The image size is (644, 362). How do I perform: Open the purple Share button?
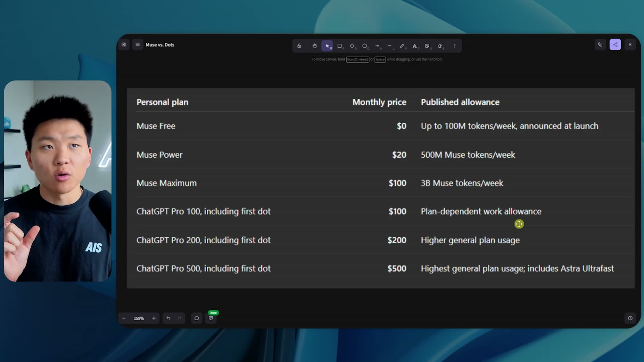(x=615, y=44)
